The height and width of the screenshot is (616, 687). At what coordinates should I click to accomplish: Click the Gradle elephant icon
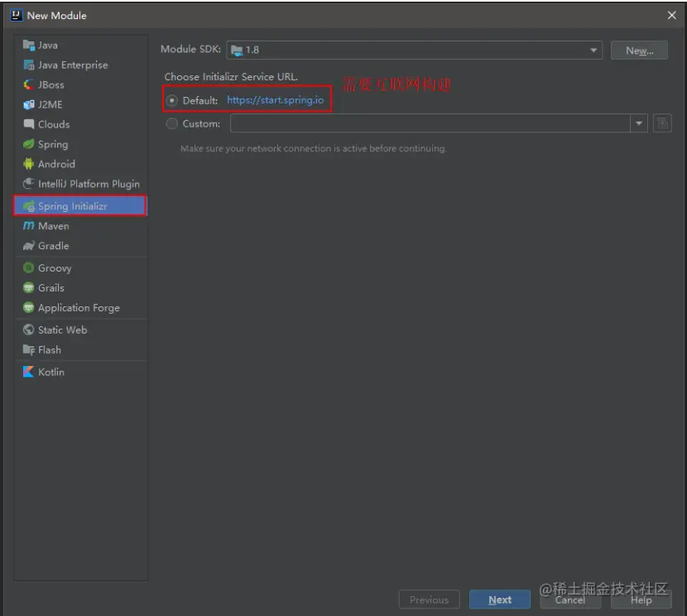[28, 246]
